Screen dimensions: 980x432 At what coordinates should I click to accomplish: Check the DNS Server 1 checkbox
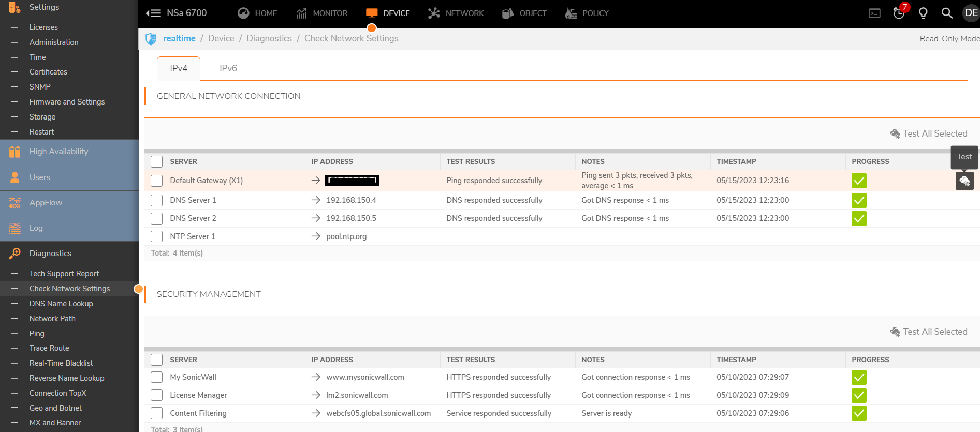[x=156, y=200]
